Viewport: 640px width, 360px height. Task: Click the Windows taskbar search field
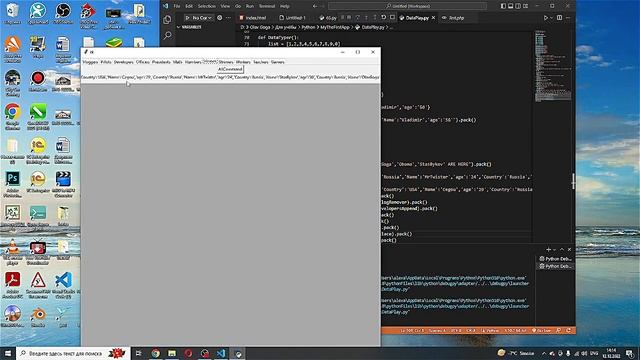(73, 353)
